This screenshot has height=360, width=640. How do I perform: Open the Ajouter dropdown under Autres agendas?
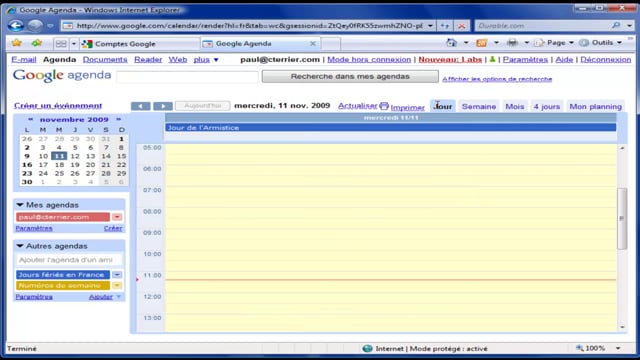(105, 297)
